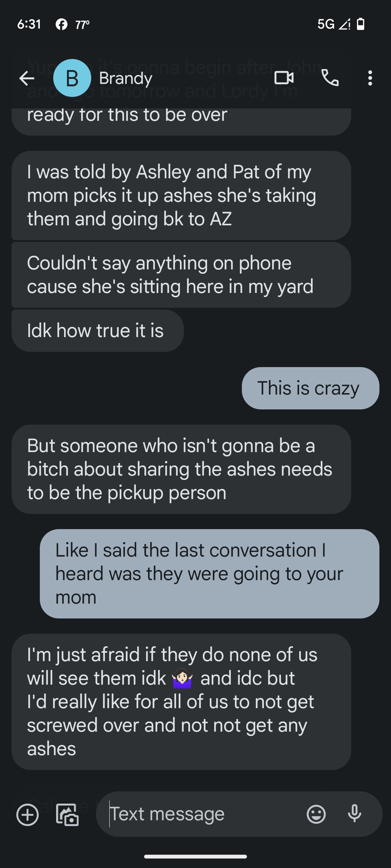
Task: Select the "This is crazy" sent message
Action: [x=311, y=388]
